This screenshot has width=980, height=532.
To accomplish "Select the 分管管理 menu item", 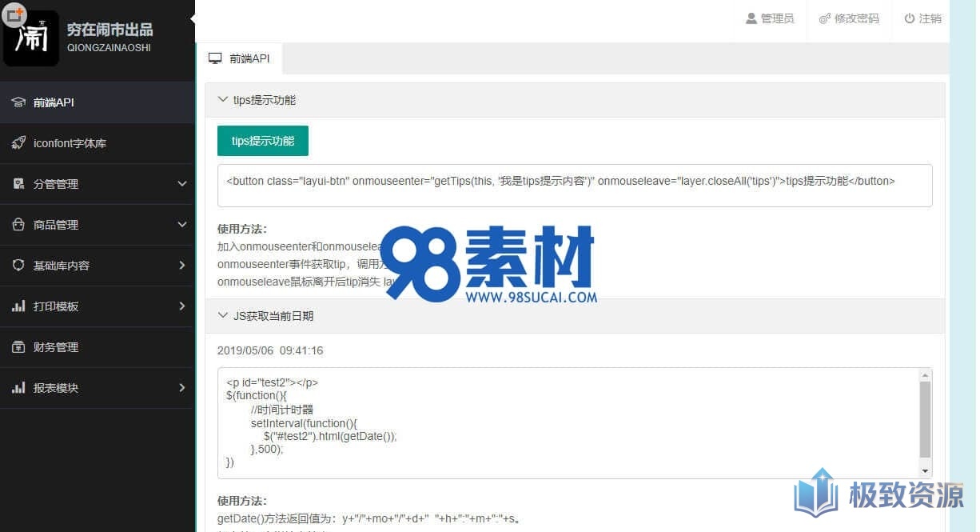I will pos(98,184).
